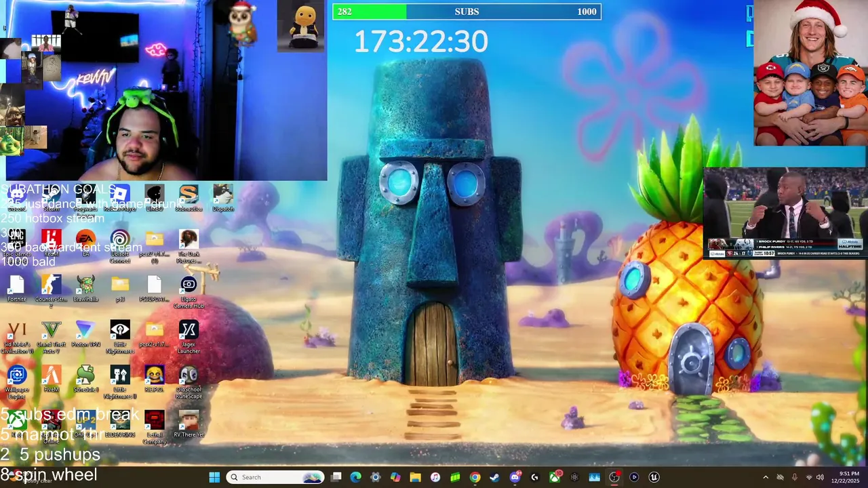This screenshot has height=488, width=868.
Task: Open the volume control in the tray
Action: 820,477
